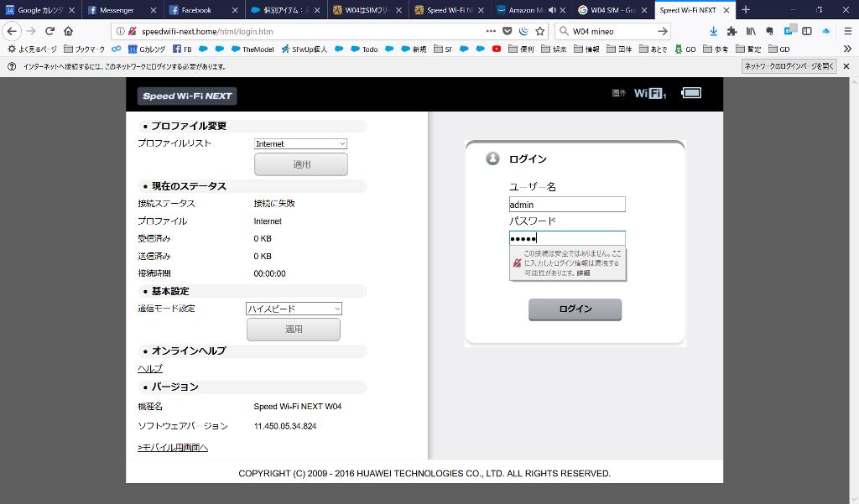Screen dimensions: 859x504
Task: Click the speedwifi-next.home address bar URL
Action: [x=207, y=31]
